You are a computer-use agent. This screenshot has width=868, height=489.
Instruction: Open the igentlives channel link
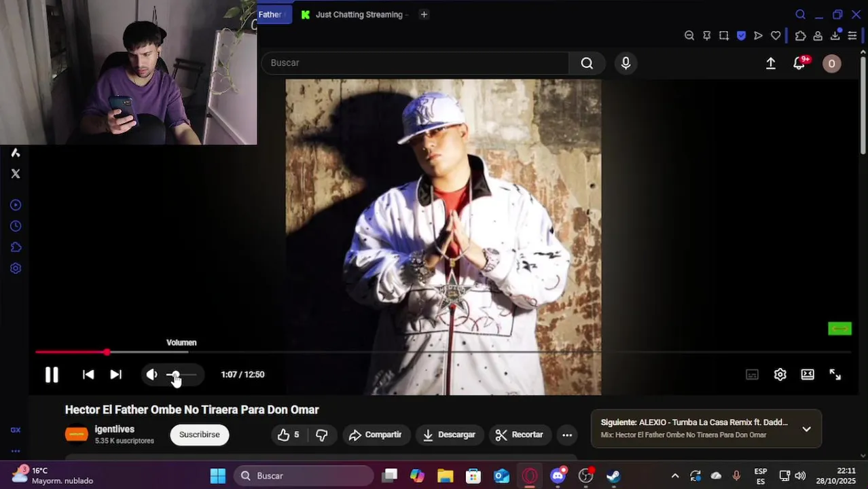click(115, 429)
